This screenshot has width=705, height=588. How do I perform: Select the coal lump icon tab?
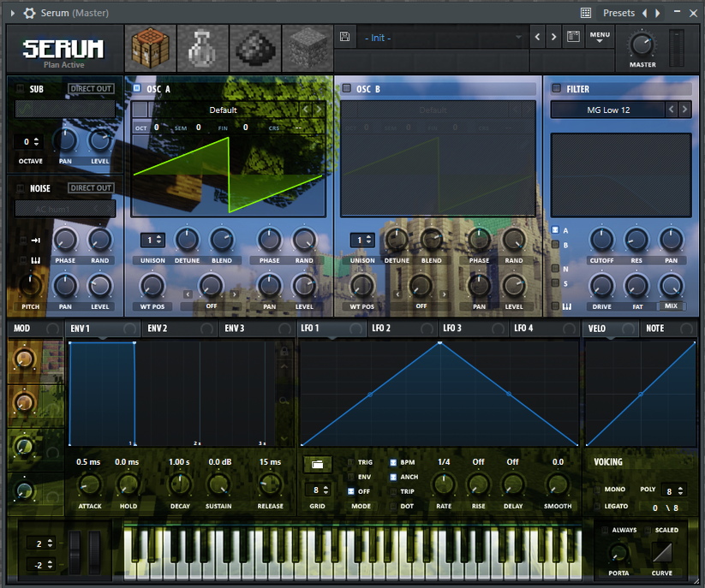[x=254, y=48]
